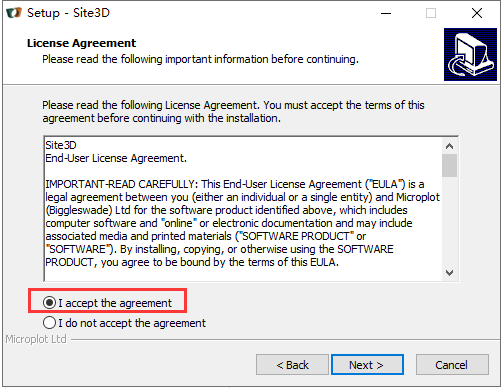
Task: Click the license text scrollbar thumb
Action: point(449,165)
